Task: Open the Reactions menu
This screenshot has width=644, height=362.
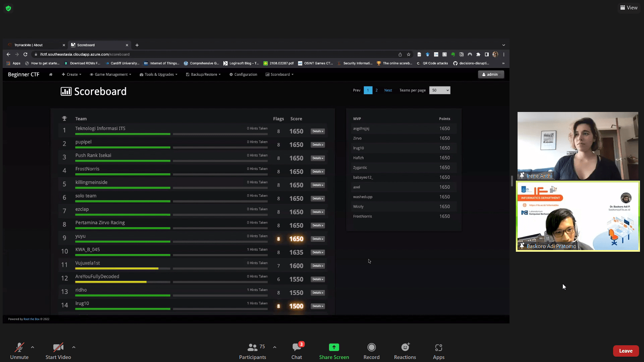Action: 405,348
